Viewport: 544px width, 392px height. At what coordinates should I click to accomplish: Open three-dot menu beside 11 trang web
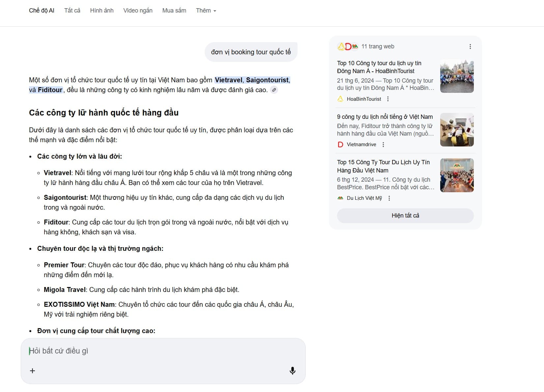tap(470, 47)
